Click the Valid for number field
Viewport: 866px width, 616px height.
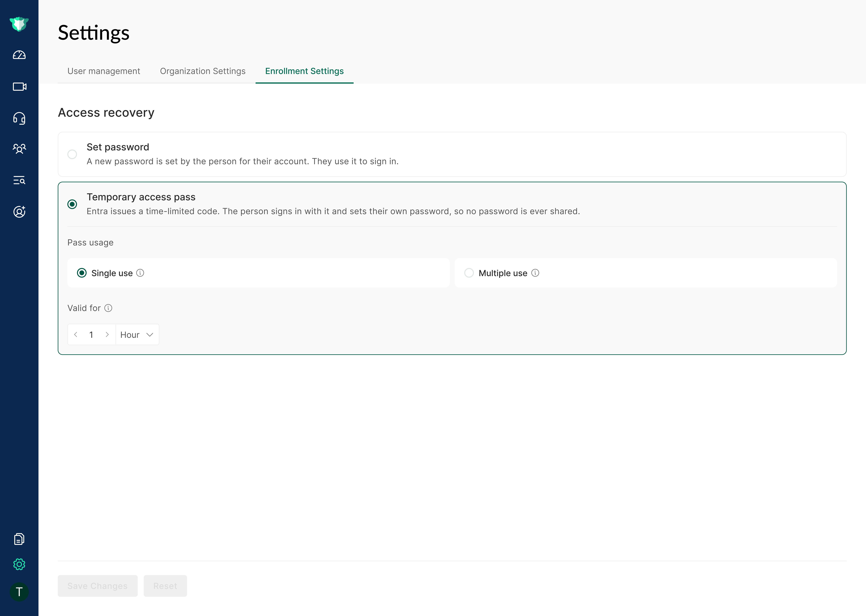(91, 335)
